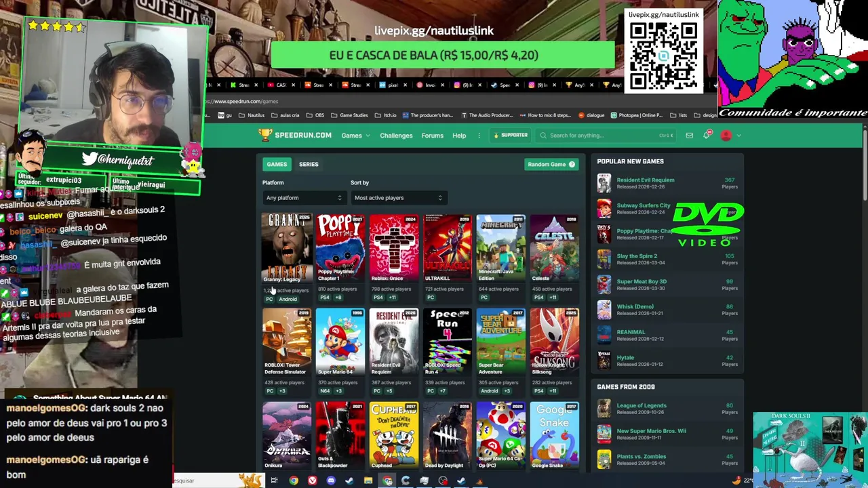Viewport: 868px width, 488px height.
Task: Click the League of Legends list icon
Action: coord(604,409)
